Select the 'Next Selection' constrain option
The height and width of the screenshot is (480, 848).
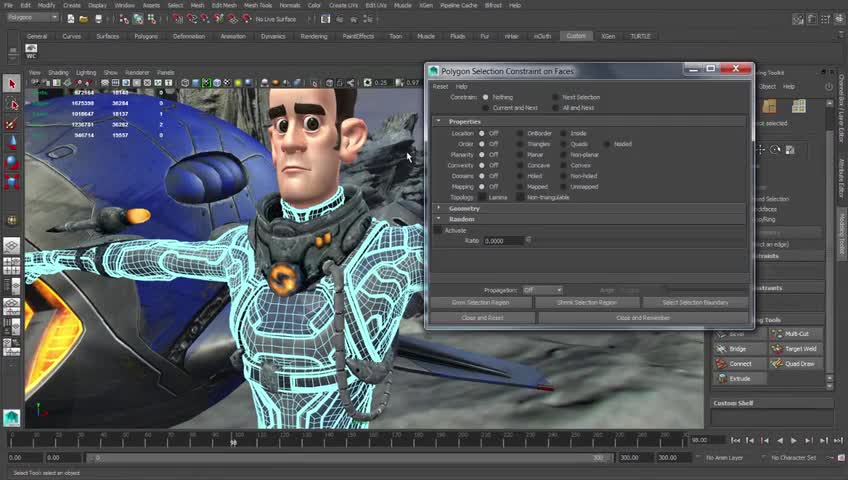553,98
